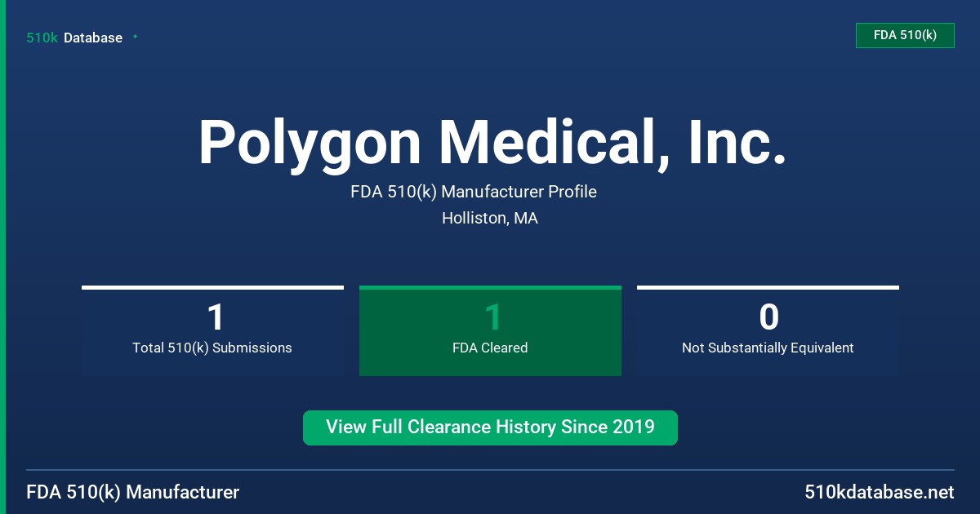
Task: Select the FDA 510(k) Manufacturer Profile subtitle
Action: click(474, 192)
